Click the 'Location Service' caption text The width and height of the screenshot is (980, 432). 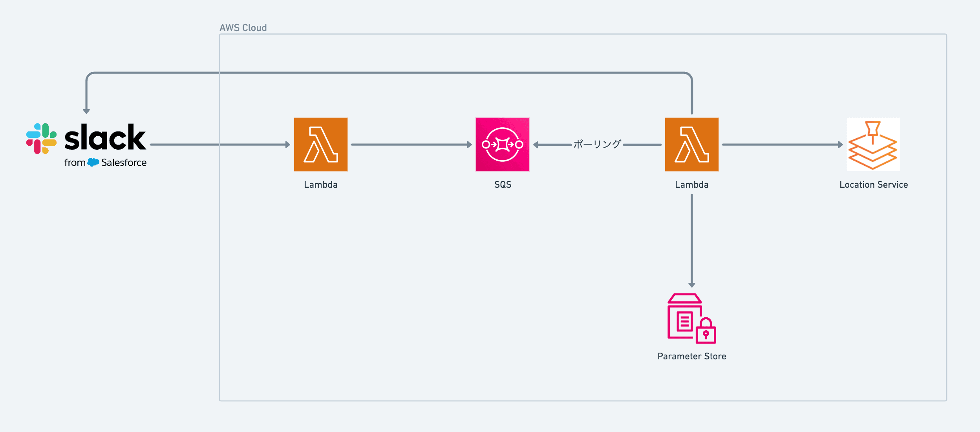(874, 185)
